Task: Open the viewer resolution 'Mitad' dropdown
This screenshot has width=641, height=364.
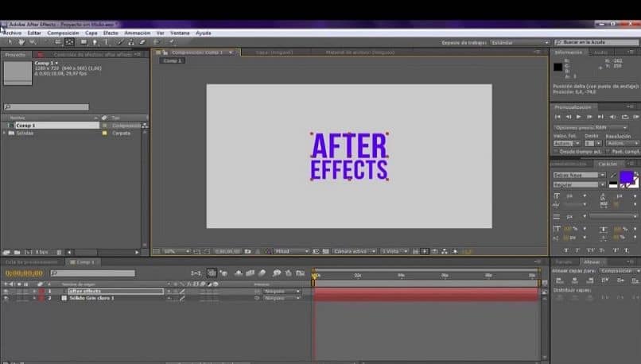Action: coord(291,251)
